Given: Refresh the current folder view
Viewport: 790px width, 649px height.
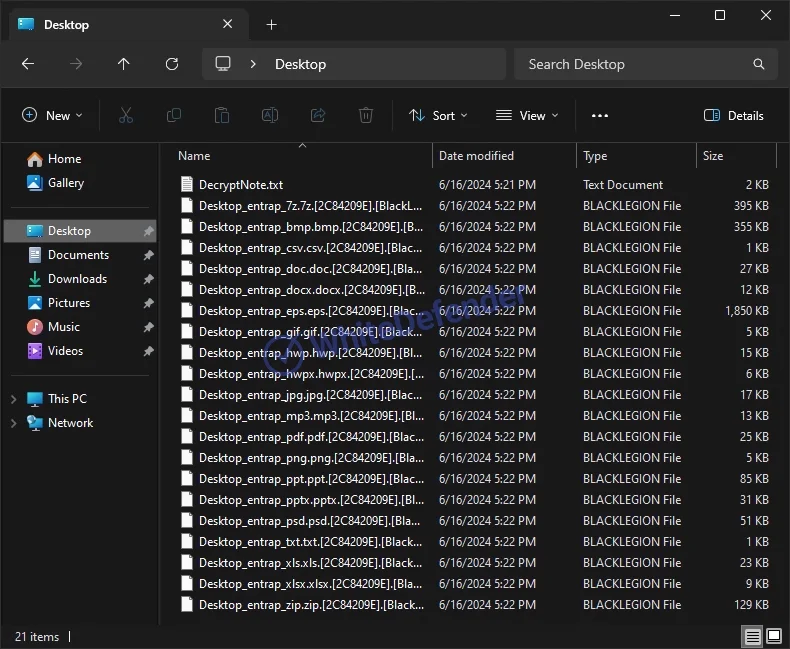Looking at the screenshot, I should 172,64.
